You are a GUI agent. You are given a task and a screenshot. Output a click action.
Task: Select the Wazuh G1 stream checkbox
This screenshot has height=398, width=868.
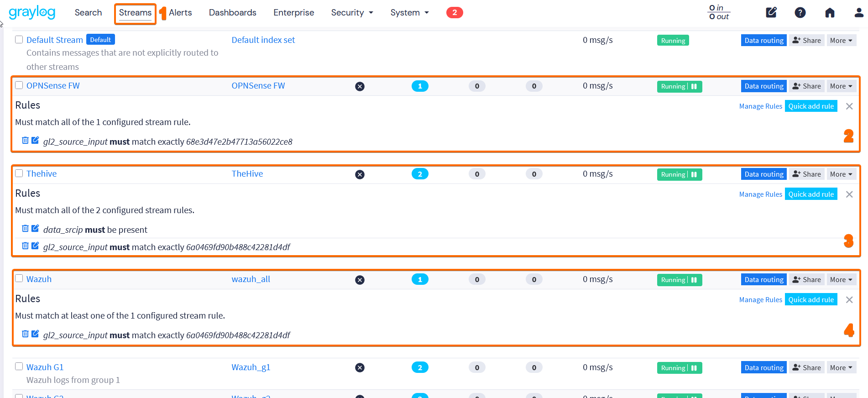(19, 367)
